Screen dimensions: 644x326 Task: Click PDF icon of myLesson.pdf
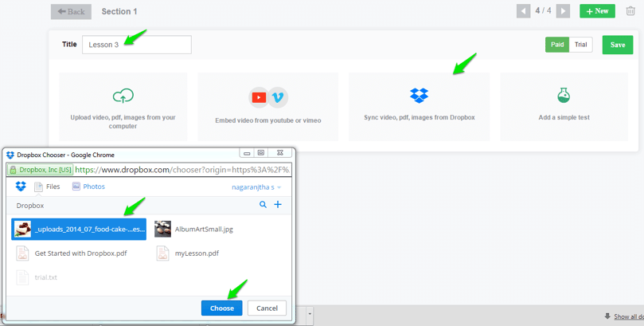(x=162, y=253)
